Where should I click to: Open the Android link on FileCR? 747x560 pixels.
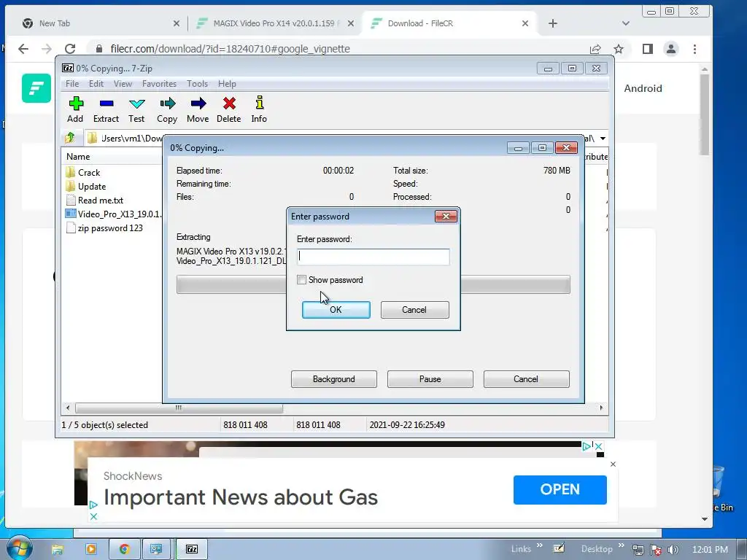click(643, 88)
